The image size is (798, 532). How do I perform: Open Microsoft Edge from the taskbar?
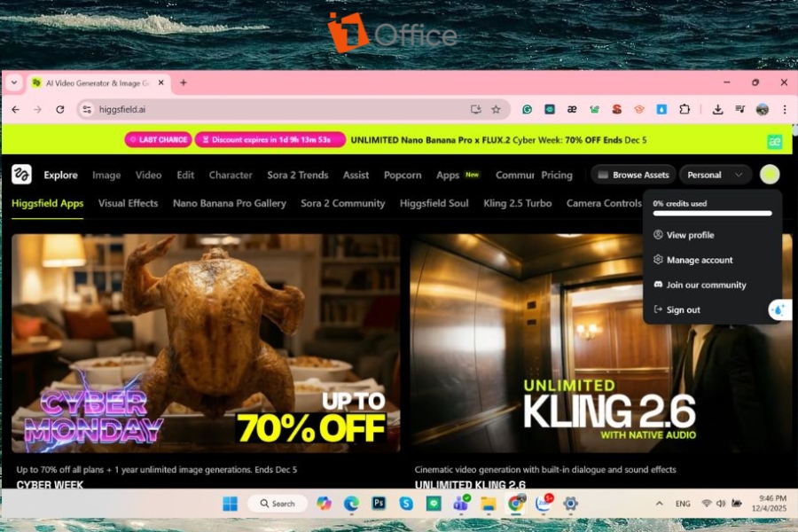pyautogui.click(x=351, y=504)
